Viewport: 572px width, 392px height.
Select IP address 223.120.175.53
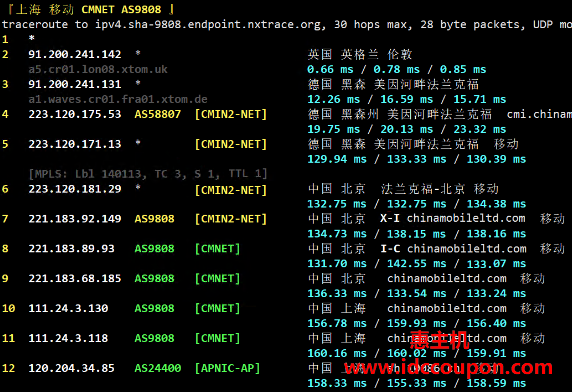(75, 114)
